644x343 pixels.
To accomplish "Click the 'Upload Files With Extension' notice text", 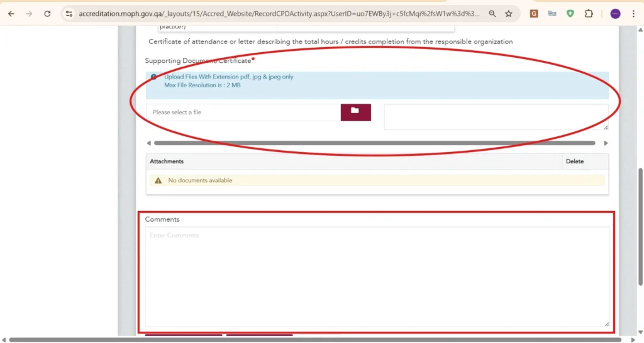I will [229, 77].
